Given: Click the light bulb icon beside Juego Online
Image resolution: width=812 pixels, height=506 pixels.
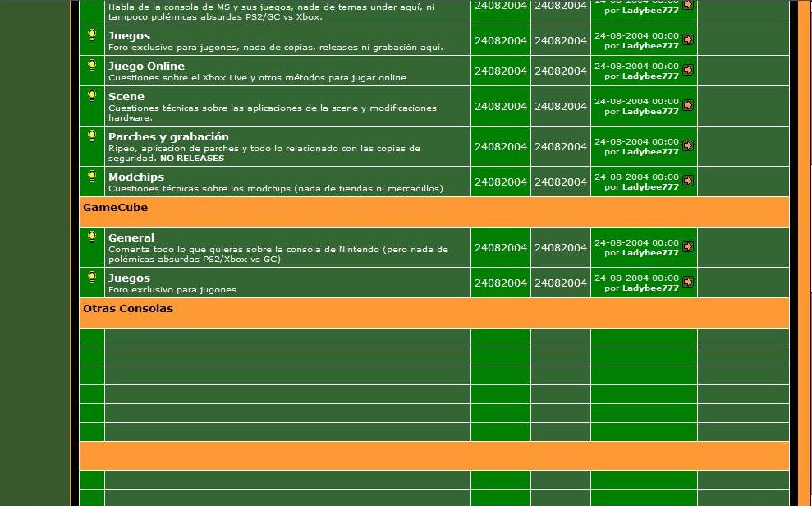Looking at the screenshot, I should coord(92,65).
